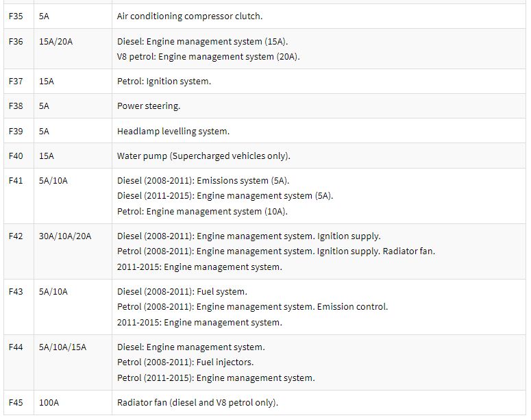Click the 100A amperage cell
Screen dimensions: 531x420
pyautogui.click(x=49, y=402)
